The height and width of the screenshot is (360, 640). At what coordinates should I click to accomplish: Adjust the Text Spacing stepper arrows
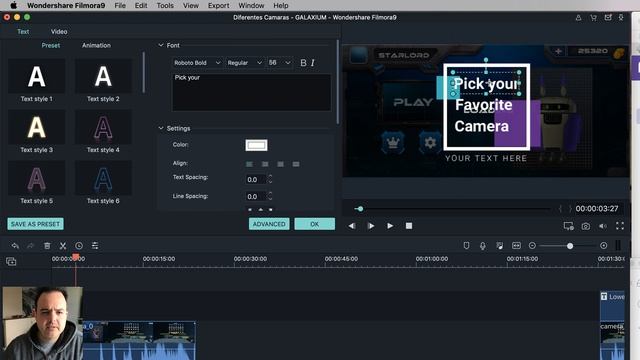click(270, 179)
